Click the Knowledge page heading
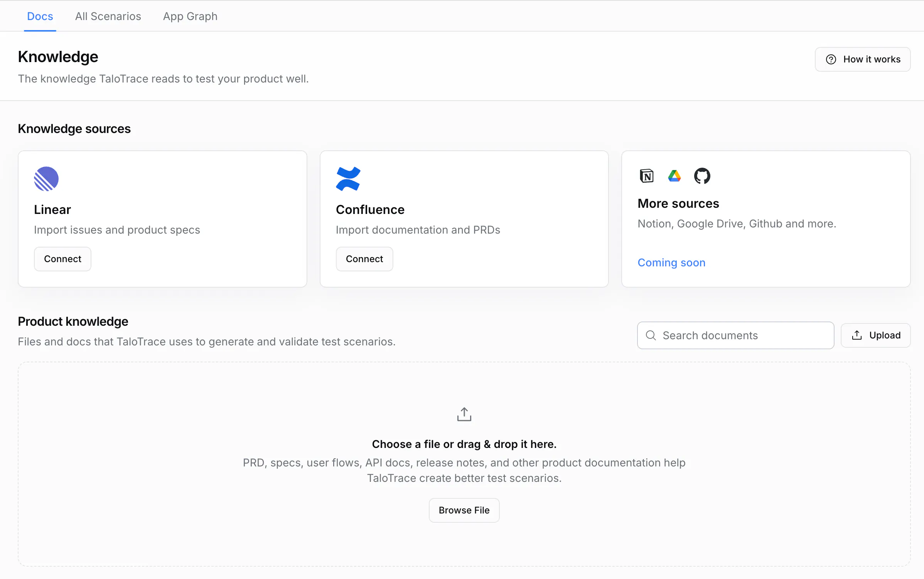Image resolution: width=924 pixels, height=579 pixels. click(58, 57)
